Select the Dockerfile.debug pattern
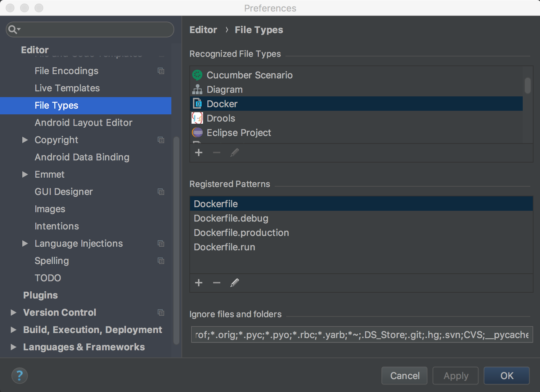The width and height of the screenshot is (540, 392). pyautogui.click(x=361, y=218)
